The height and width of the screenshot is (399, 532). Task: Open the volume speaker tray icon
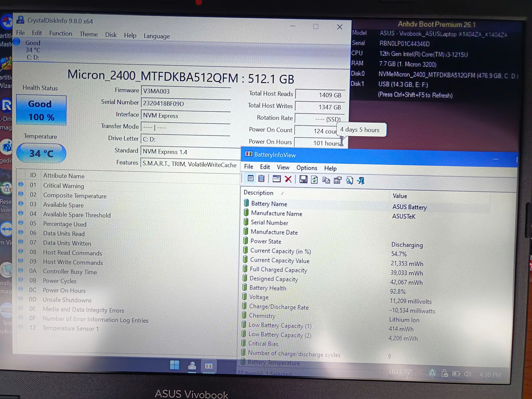467,374
